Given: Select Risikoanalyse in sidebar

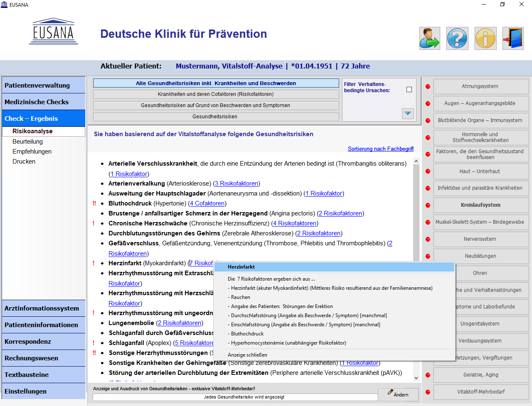Looking at the screenshot, I should point(44,131).
